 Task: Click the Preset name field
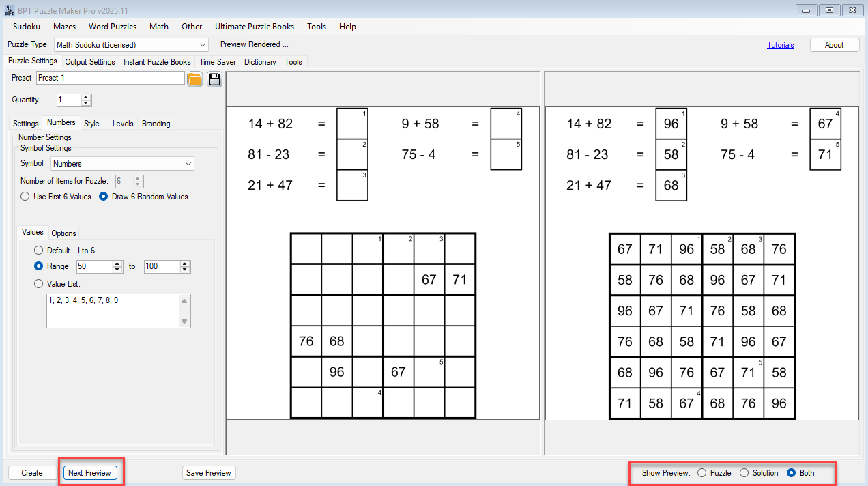pyautogui.click(x=111, y=78)
